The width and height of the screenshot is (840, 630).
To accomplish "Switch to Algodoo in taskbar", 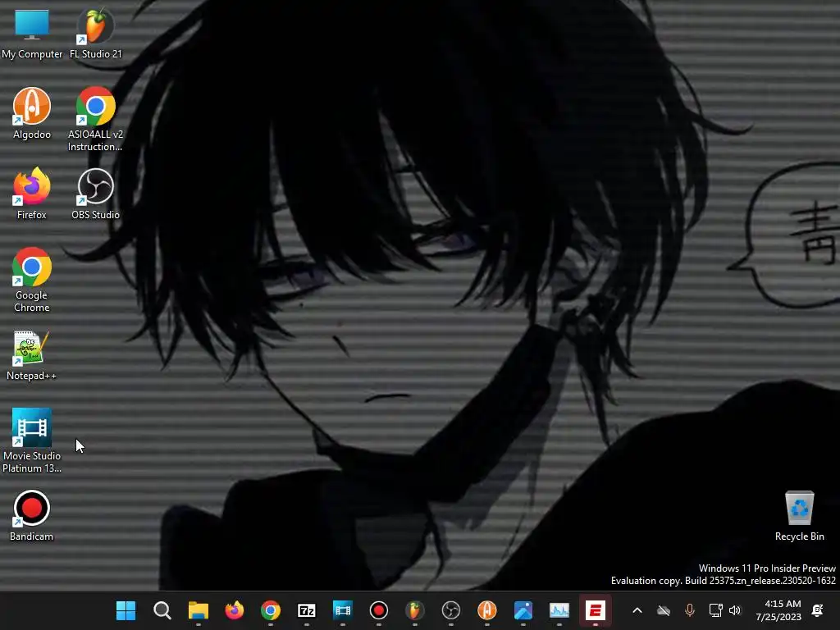I will coord(487,610).
